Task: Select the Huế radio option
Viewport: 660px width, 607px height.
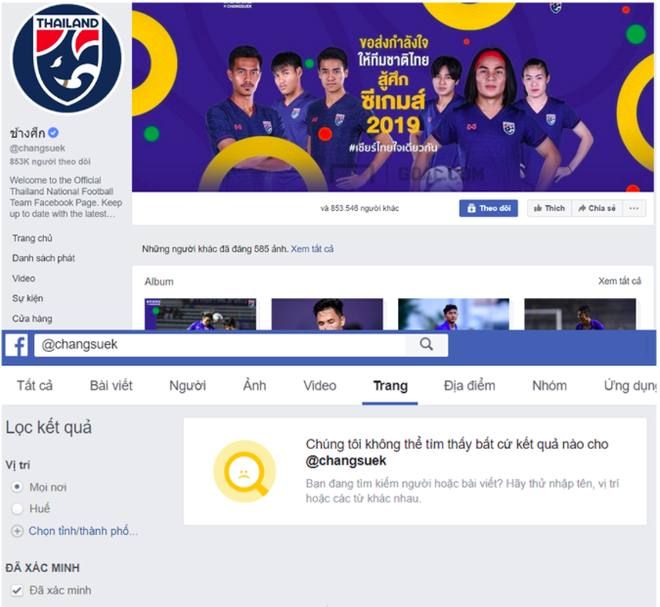Action: pos(17,508)
